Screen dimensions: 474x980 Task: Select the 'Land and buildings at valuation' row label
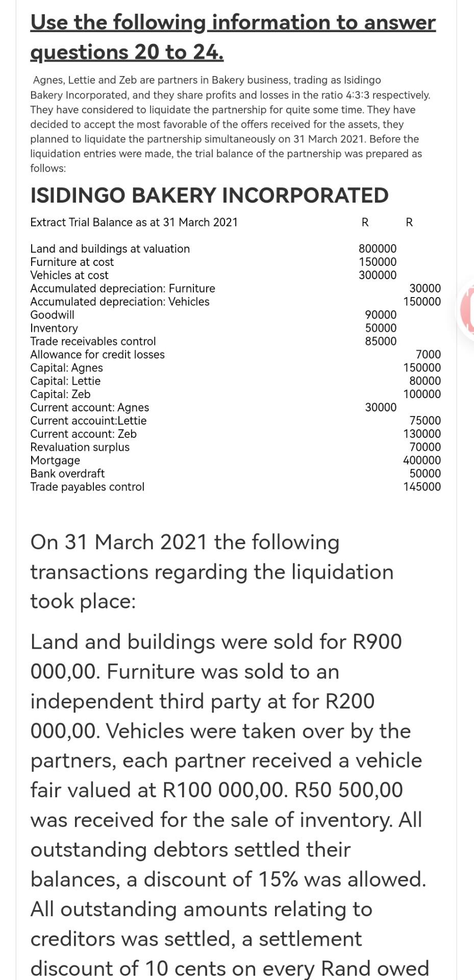110,249
